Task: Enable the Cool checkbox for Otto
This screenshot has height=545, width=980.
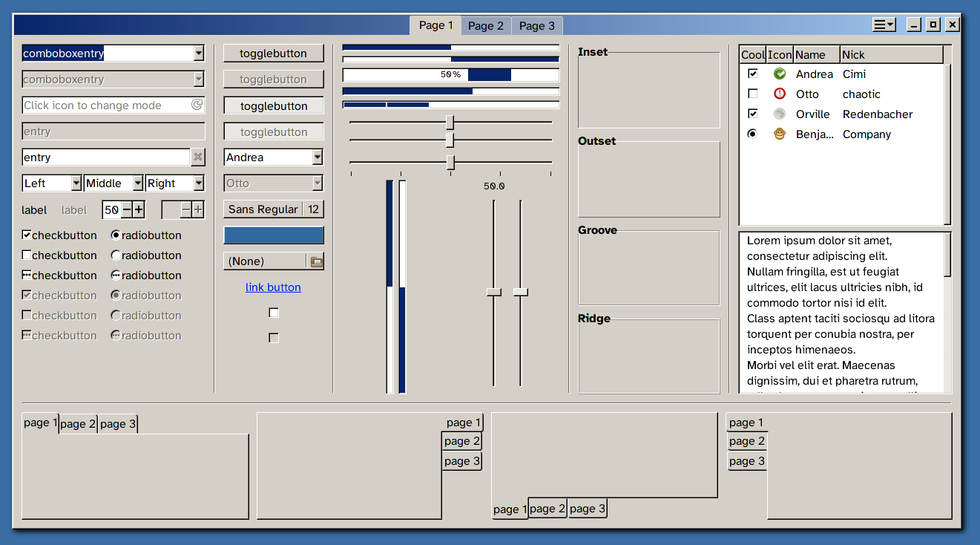Action: pos(753,94)
